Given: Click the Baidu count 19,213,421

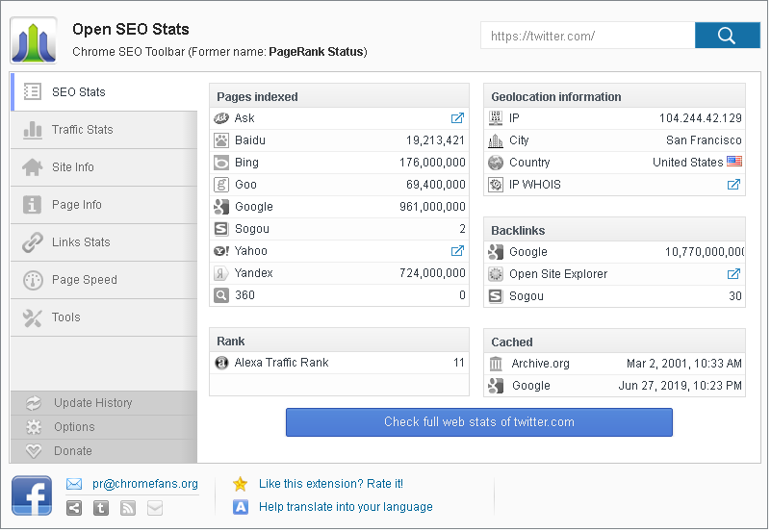Looking at the screenshot, I should click(x=435, y=140).
